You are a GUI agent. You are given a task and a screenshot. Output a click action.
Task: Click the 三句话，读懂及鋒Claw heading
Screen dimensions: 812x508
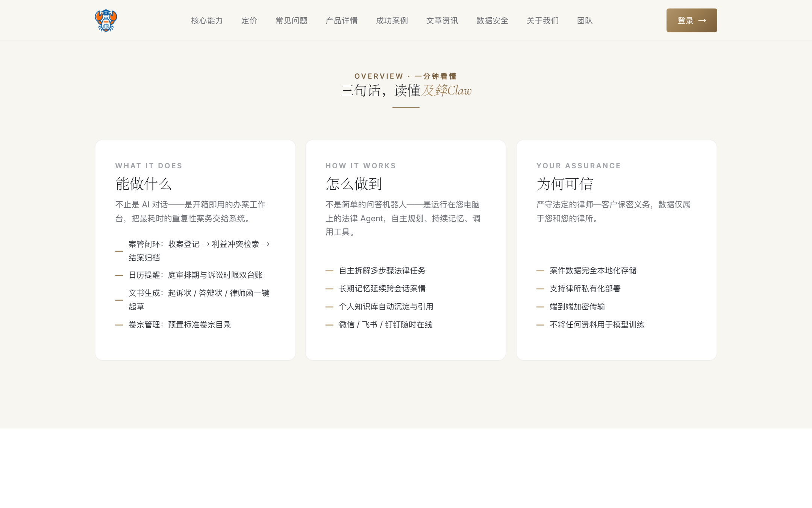pos(406,91)
